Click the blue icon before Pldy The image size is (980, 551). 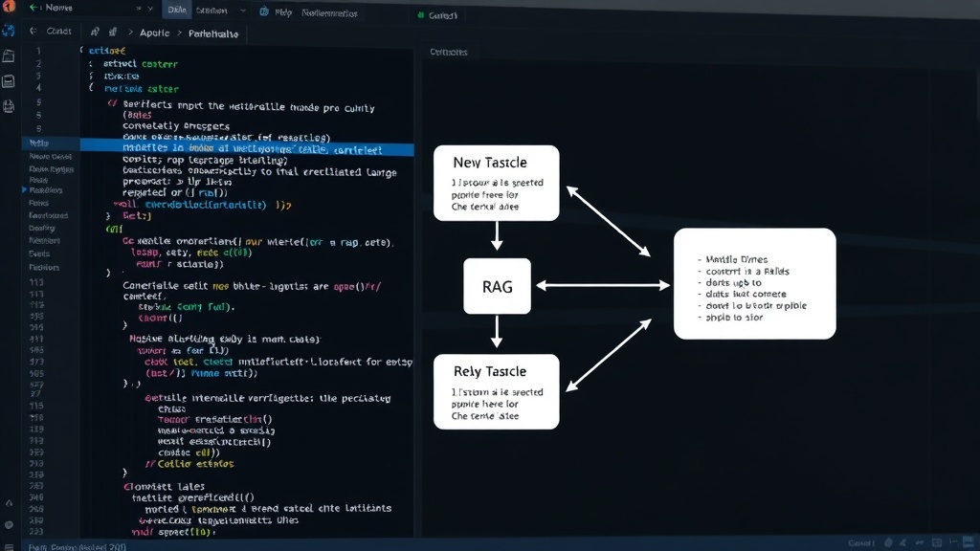[264, 11]
